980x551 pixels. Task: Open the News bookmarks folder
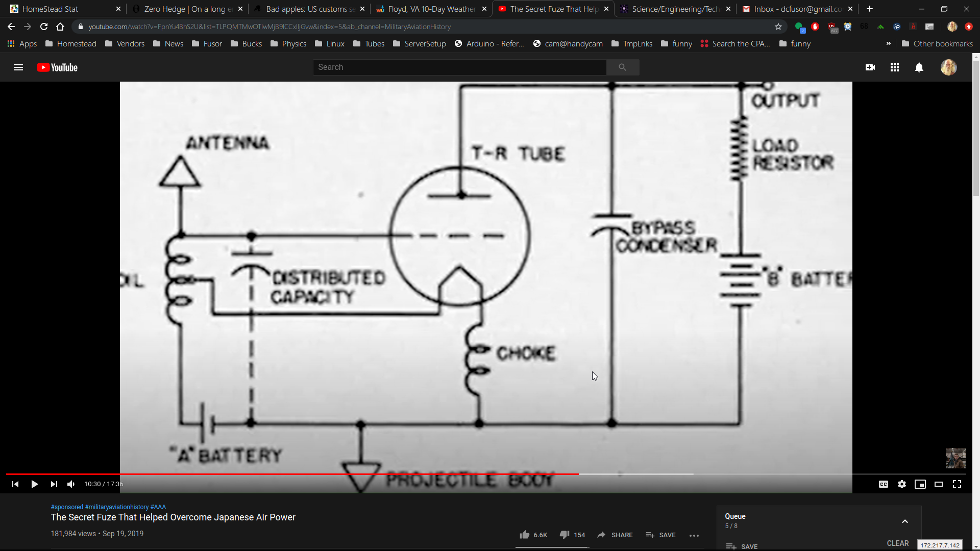coord(168,44)
